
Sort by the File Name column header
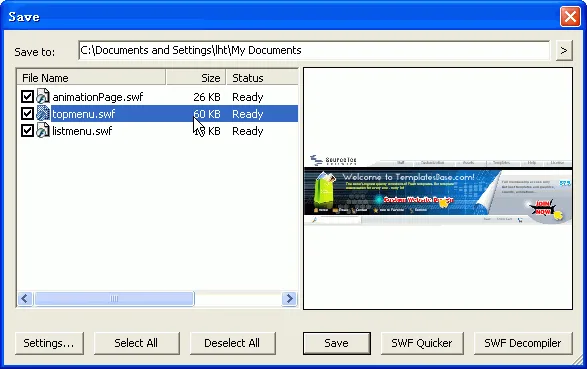(x=91, y=77)
